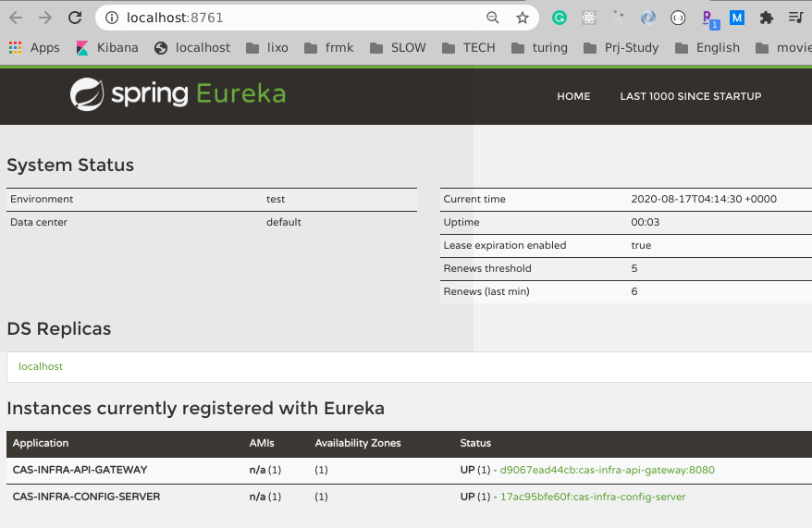
Task: Open the LAST 1000 SINCE STARTUP page
Action: tap(691, 96)
